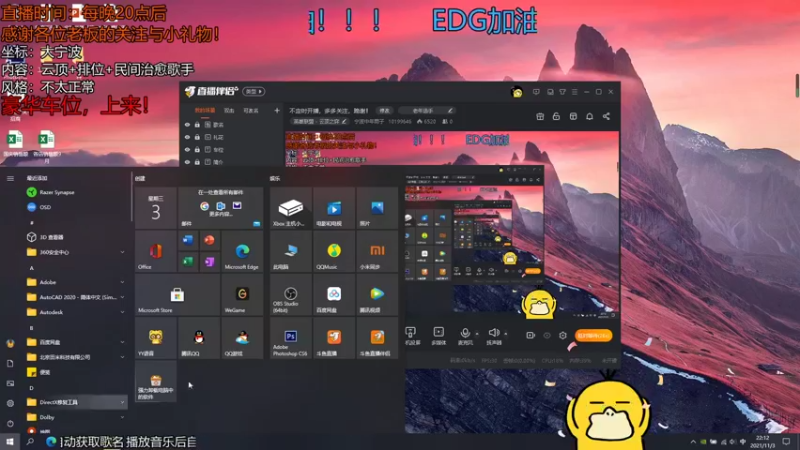This screenshot has width=800, height=450.
Task: Launch the 斗鱼直播伴侣 tile
Action: (x=378, y=337)
